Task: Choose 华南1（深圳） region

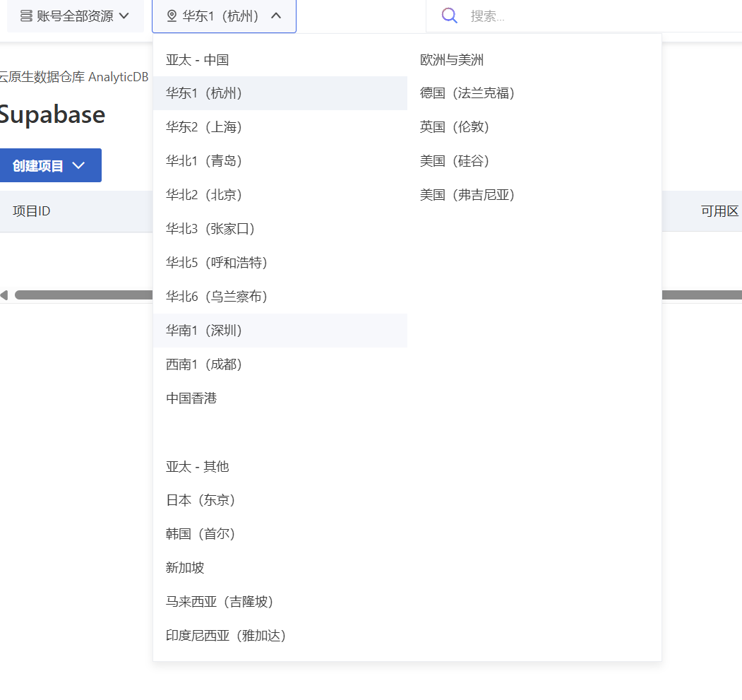Action: tap(205, 331)
